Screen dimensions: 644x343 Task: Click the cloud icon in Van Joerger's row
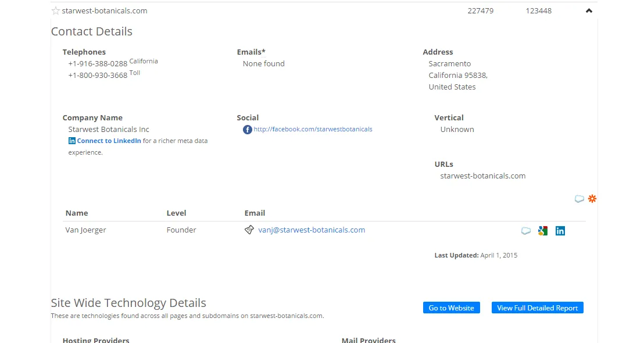525,231
